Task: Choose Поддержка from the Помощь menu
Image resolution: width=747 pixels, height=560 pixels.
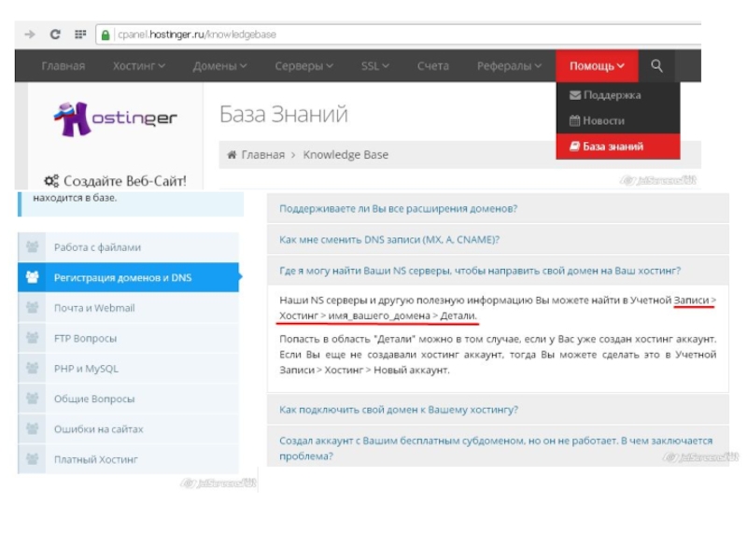Action: point(612,95)
